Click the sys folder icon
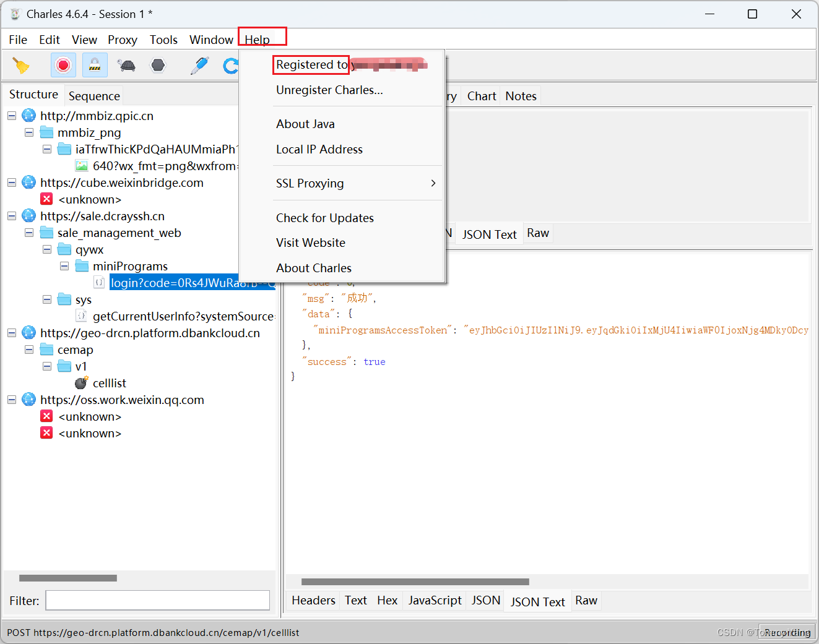Viewport: 819px width, 644px height. (x=64, y=299)
